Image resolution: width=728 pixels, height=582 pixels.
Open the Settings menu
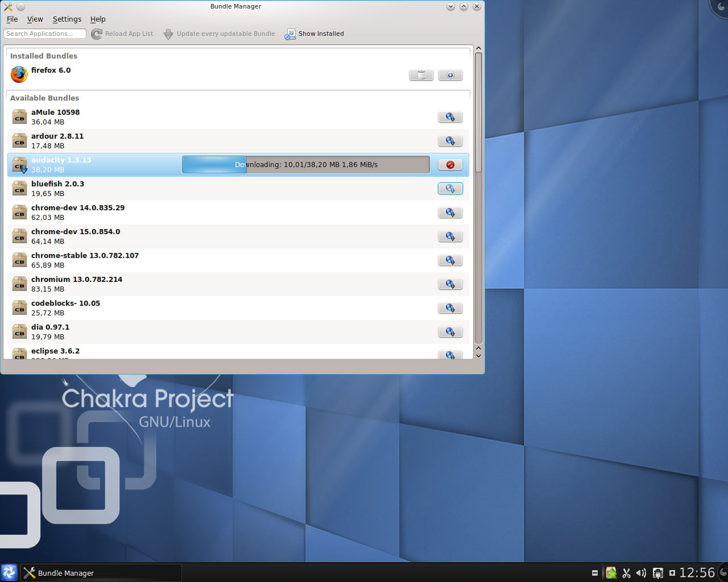(x=67, y=19)
